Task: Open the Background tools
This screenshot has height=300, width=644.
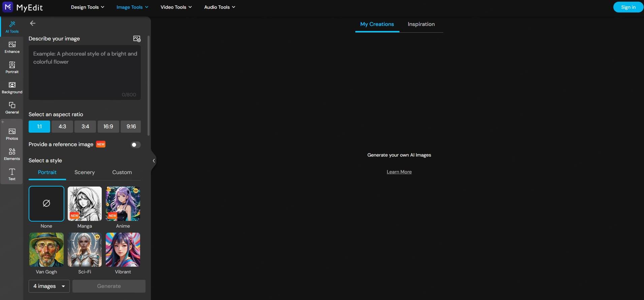Action: pyautogui.click(x=12, y=88)
